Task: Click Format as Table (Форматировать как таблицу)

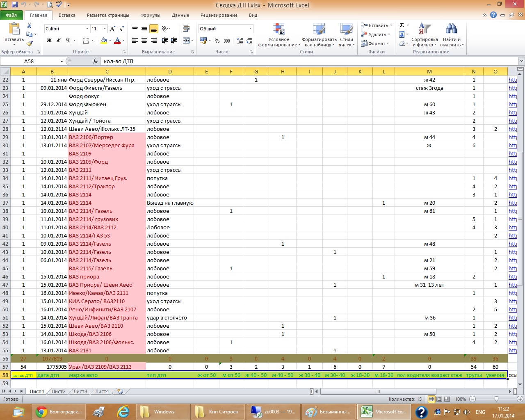Action: pos(319,35)
